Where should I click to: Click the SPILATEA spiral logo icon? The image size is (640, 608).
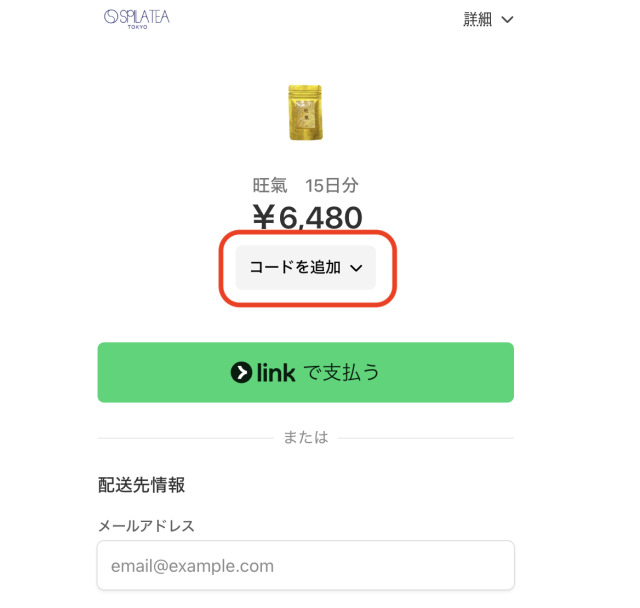click(111, 17)
